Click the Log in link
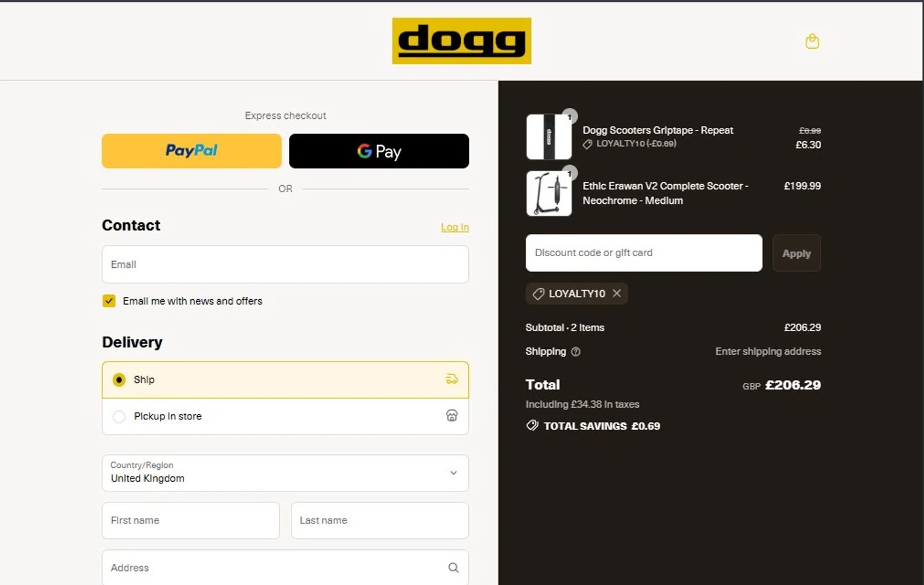Screen dimensions: 924x585 click(455, 227)
